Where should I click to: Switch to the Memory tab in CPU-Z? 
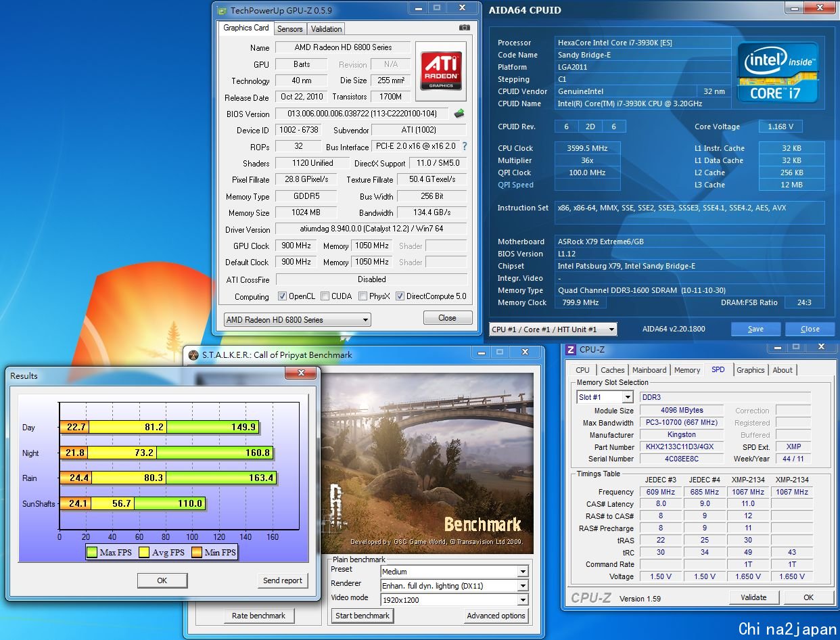click(687, 370)
